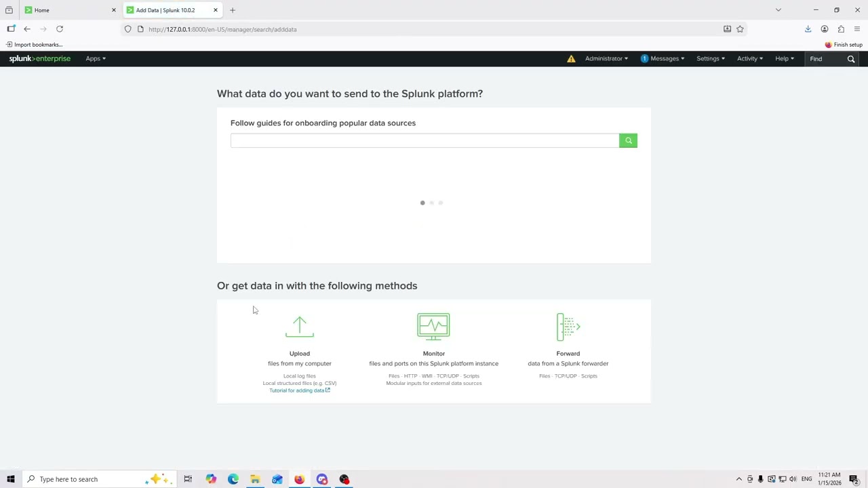Click the taskbar search box
This screenshot has height=488, width=868.
[x=100, y=479]
